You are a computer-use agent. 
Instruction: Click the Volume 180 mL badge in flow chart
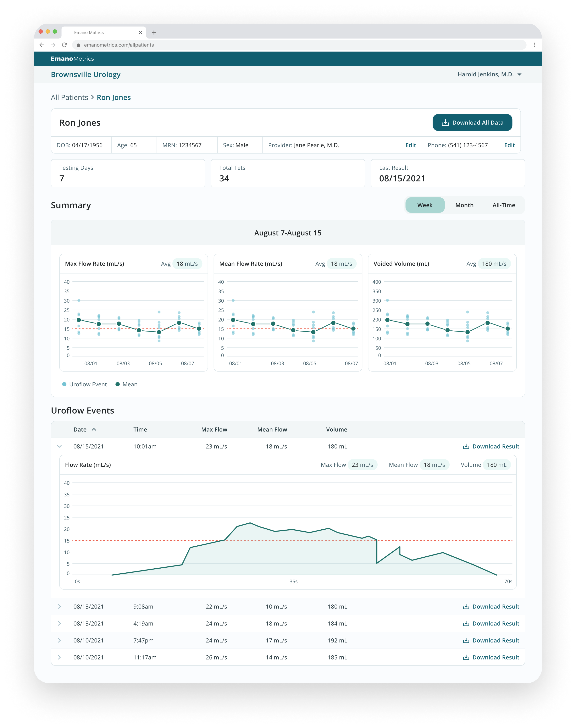496,465
